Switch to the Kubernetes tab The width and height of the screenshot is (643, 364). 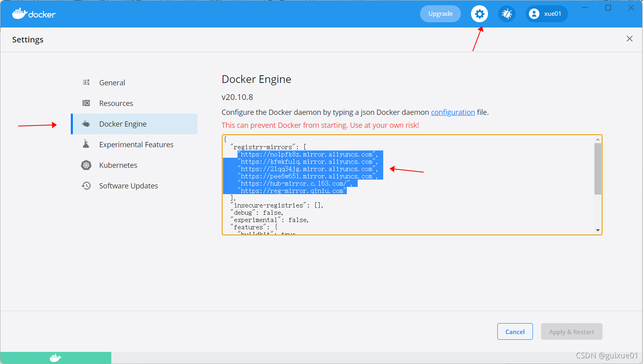click(134, 165)
